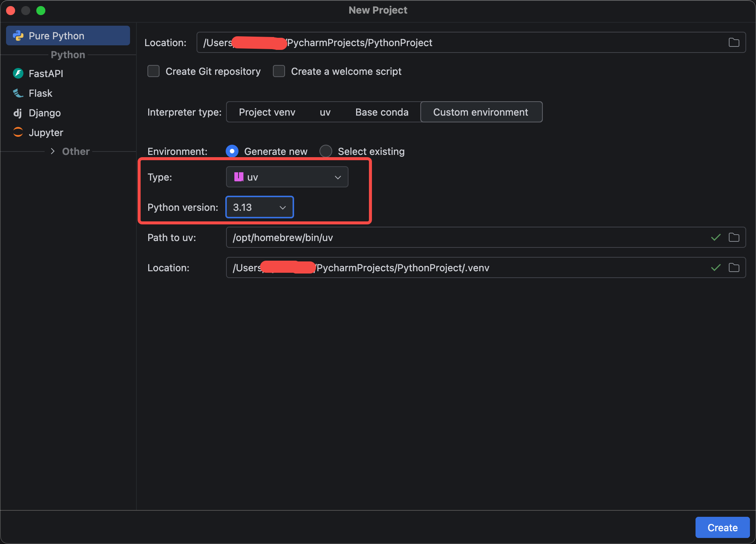The height and width of the screenshot is (544, 756).
Task: Select Flask project type
Action: [68, 93]
